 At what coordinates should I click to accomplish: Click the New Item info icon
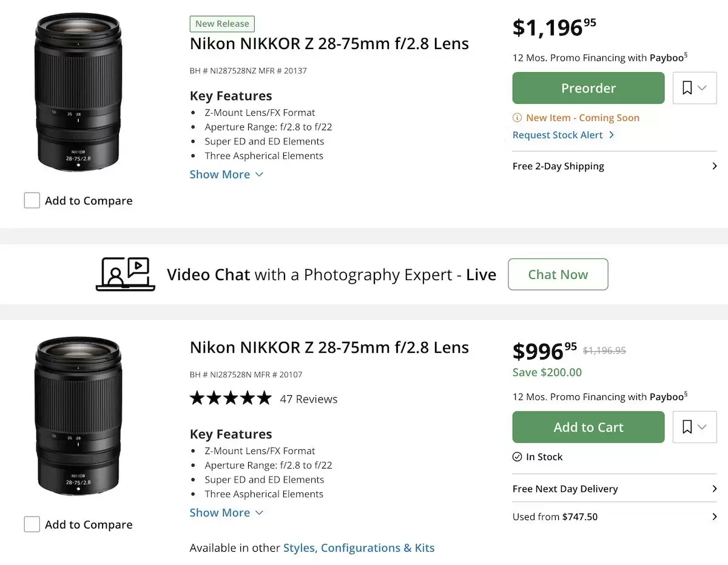tap(517, 118)
